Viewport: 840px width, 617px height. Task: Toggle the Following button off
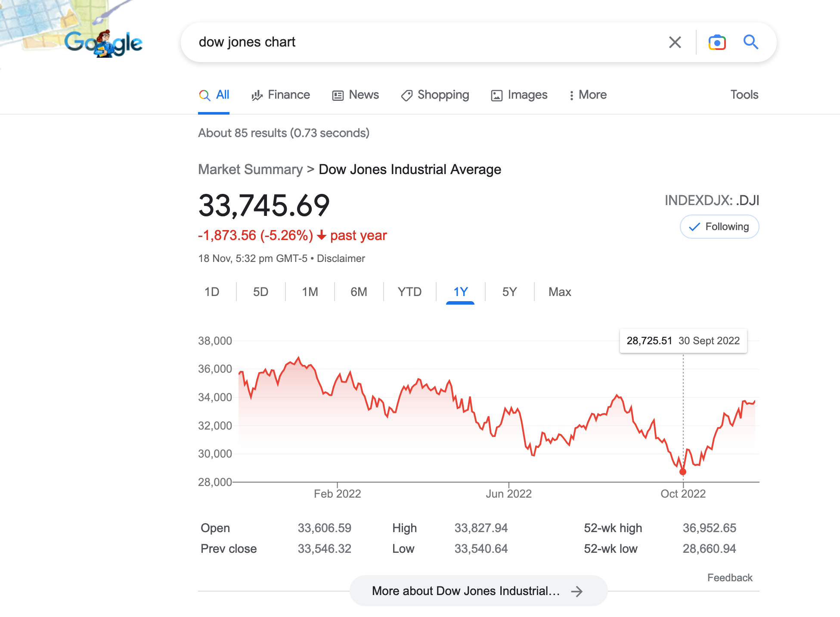719,227
